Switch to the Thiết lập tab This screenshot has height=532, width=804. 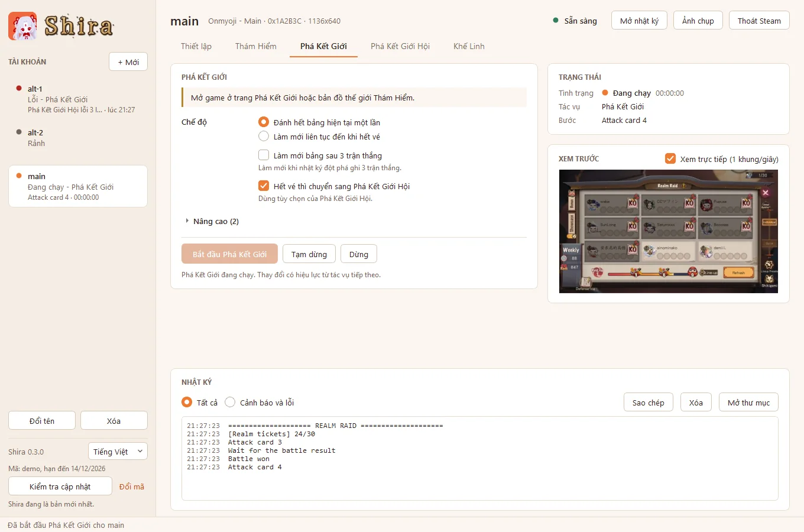tap(196, 46)
